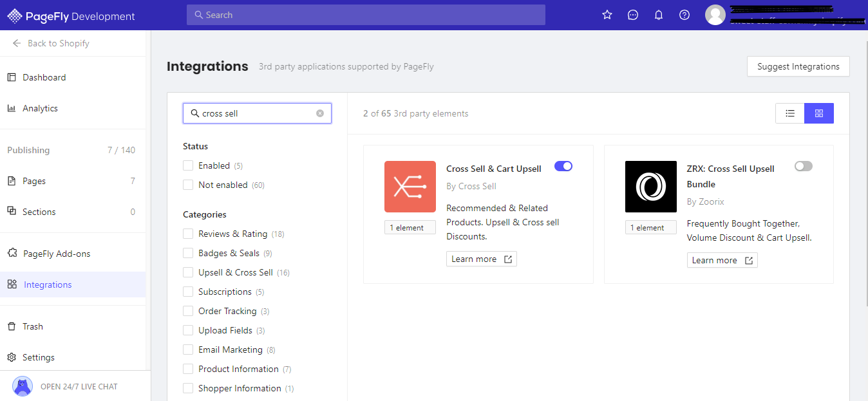Click the PageFly logo icon
The image size is (868, 401).
[x=14, y=16]
